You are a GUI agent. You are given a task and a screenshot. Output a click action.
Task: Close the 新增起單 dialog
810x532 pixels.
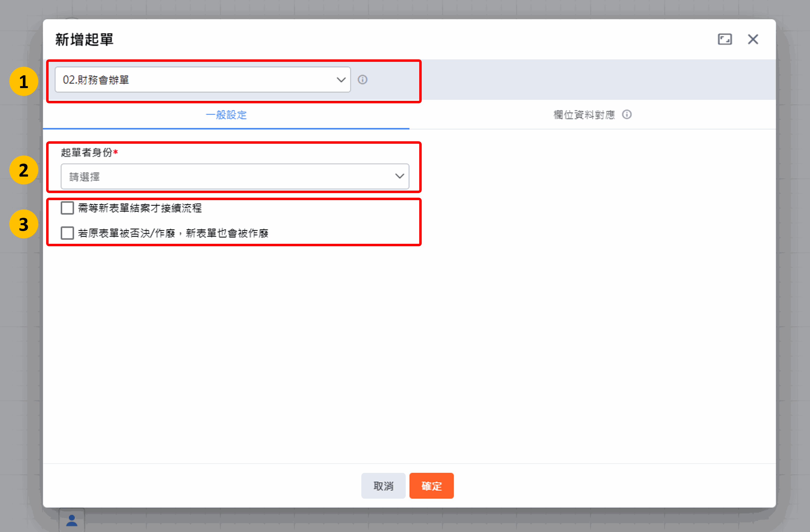753,39
